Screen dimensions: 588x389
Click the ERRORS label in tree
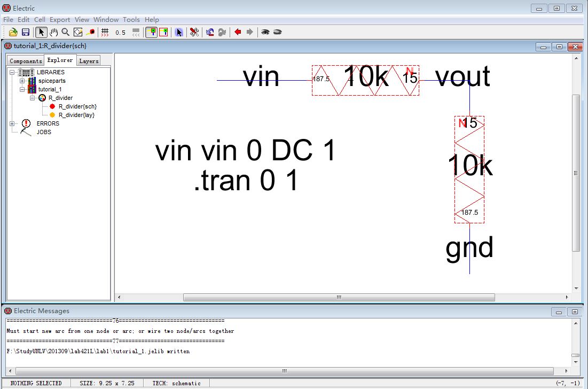click(48, 123)
